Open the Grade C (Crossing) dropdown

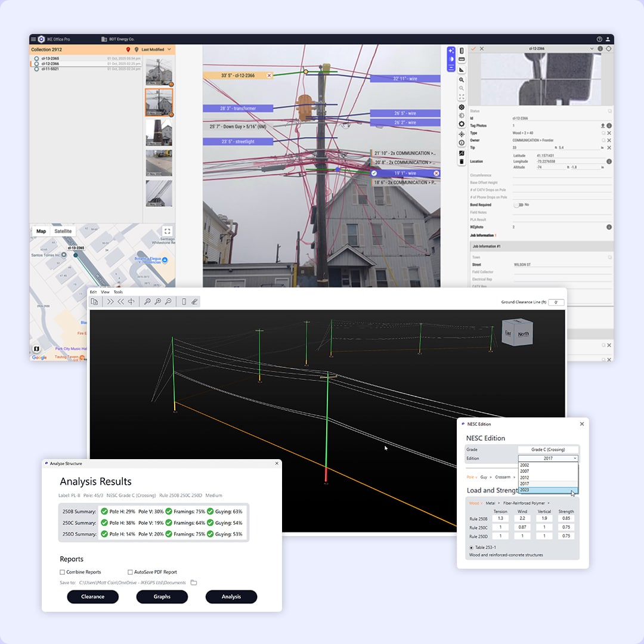(548, 450)
